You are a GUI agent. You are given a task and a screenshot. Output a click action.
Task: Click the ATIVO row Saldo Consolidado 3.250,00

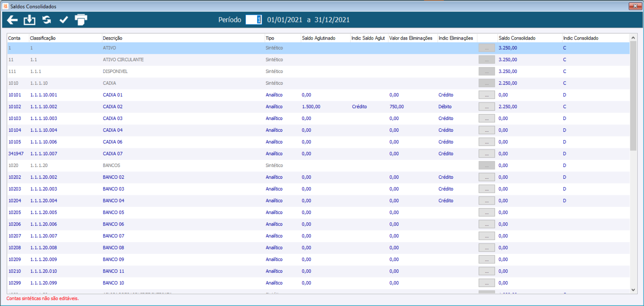[x=508, y=48]
